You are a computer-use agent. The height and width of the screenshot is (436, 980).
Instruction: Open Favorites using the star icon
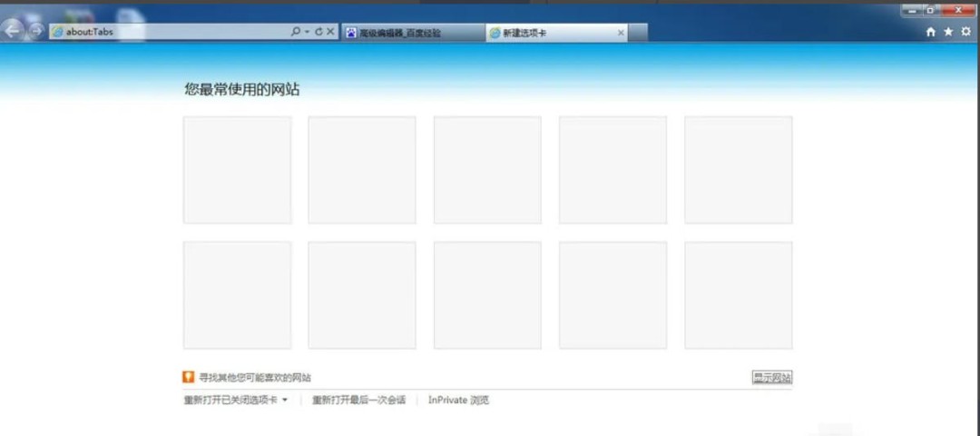point(948,32)
